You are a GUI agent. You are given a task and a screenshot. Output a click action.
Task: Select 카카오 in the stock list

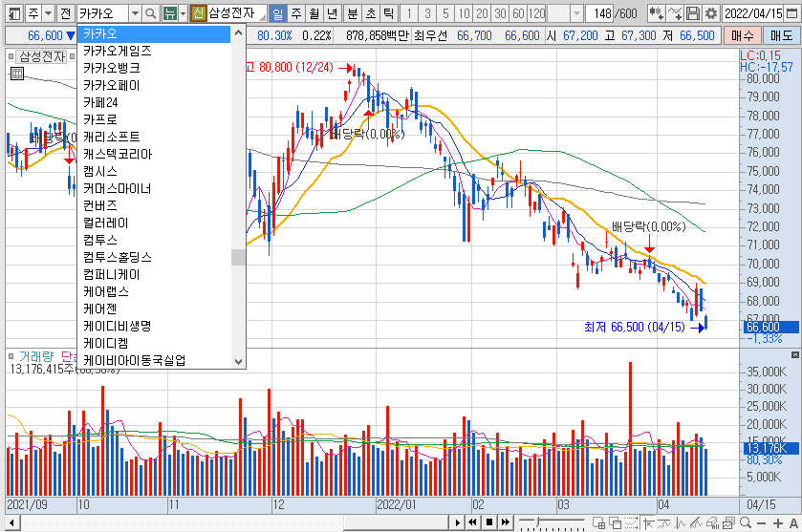(x=154, y=33)
